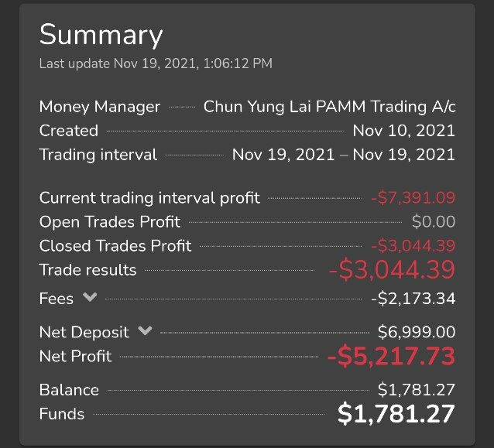Click the Closed Trades Profit amount
Viewport: 494px width, 448px height.
pos(413,245)
